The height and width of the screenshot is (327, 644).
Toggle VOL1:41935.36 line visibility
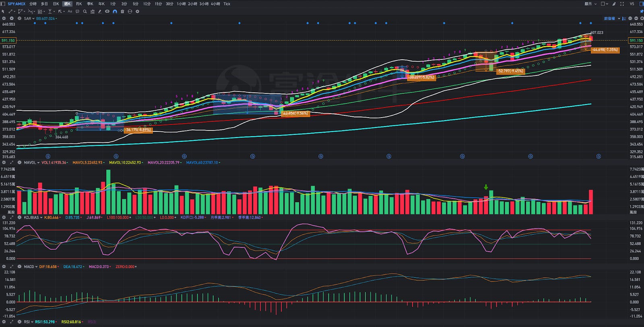click(x=55, y=163)
